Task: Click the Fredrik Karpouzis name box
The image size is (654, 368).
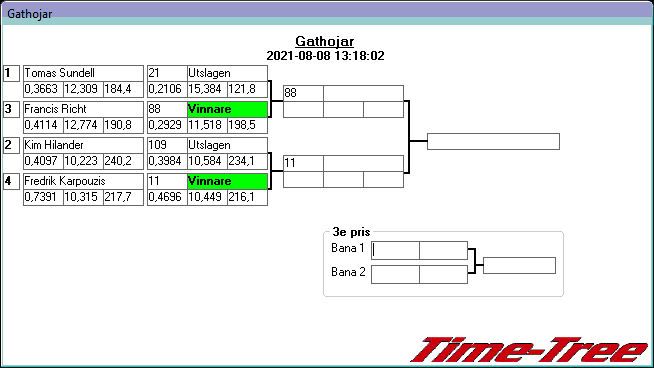Action: [83, 181]
